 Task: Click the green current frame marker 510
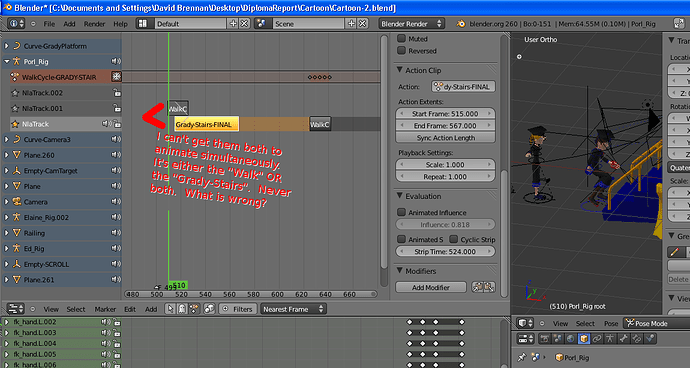tap(179, 285)
